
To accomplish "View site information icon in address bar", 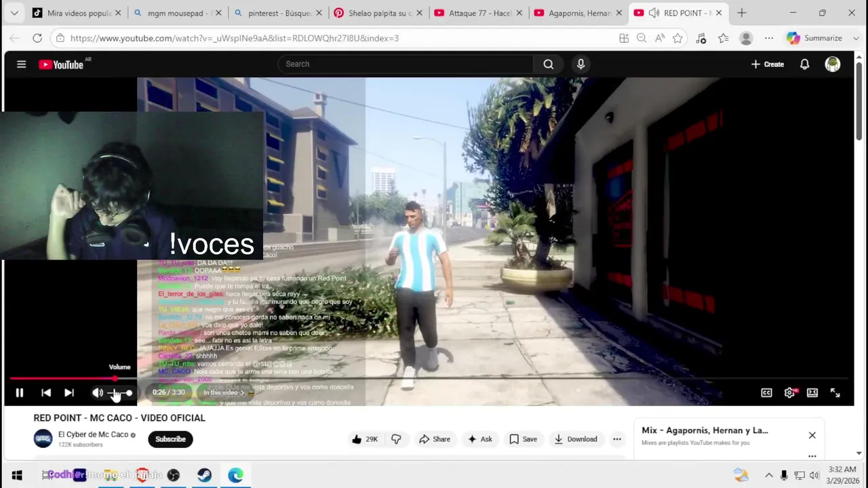I will 60,38.
